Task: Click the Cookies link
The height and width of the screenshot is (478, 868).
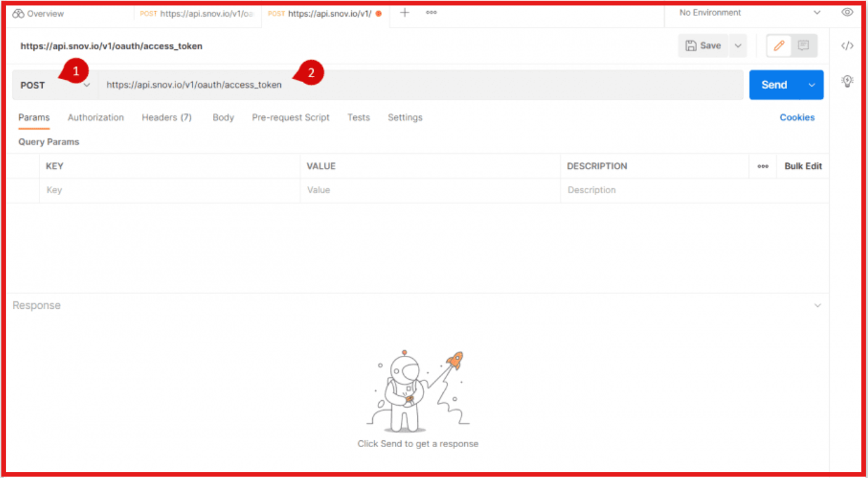Action: click(x=797, y=117)
